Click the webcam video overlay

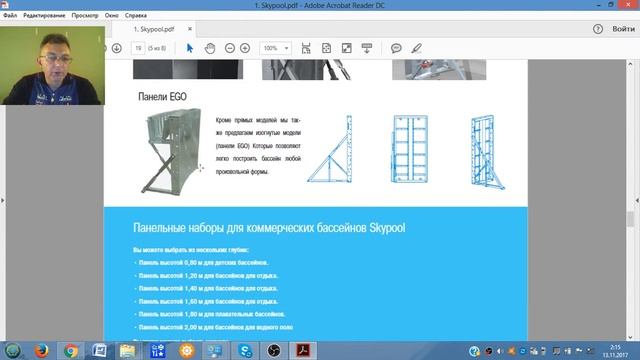[x=52, y=66]
